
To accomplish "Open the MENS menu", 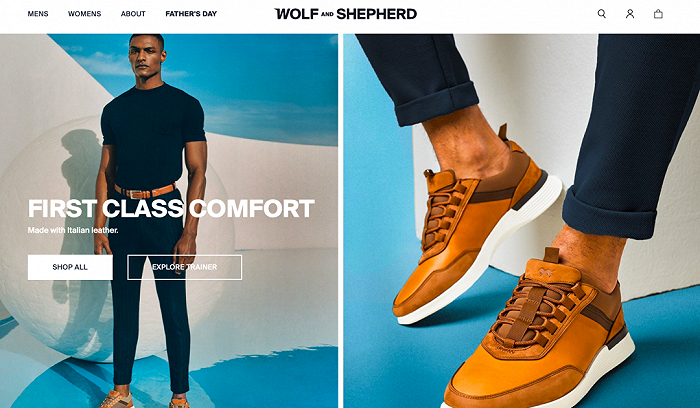I will pyautogui.click(x=38, y=14).
